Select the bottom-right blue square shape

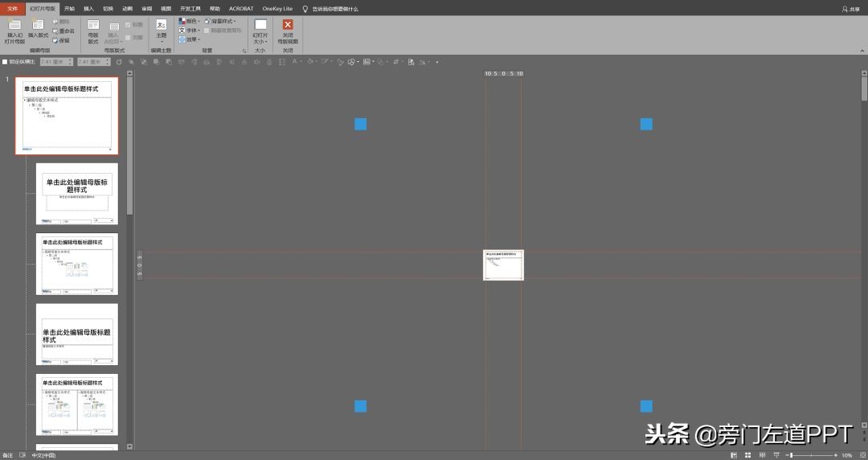(x=646, y=406)
